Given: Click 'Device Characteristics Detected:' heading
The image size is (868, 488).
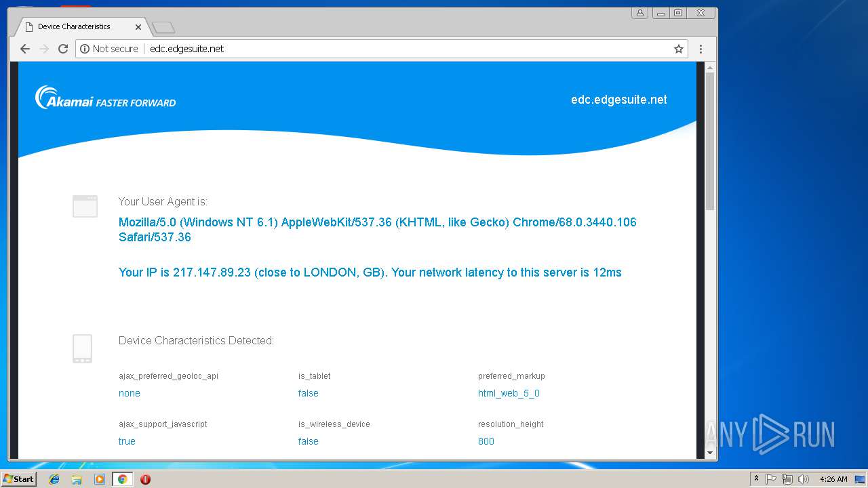Looking at the screenshot, I should [196, 340].
